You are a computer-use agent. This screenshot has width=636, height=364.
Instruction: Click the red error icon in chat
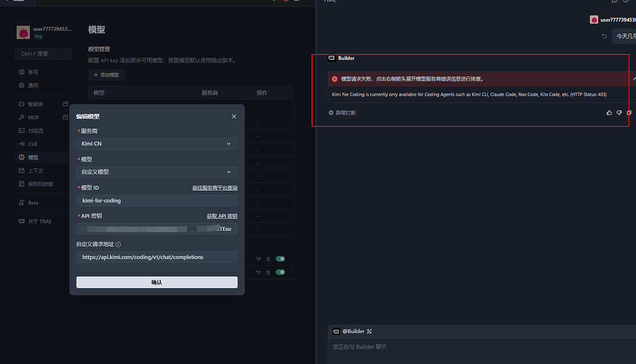click(x=335, y=79)
